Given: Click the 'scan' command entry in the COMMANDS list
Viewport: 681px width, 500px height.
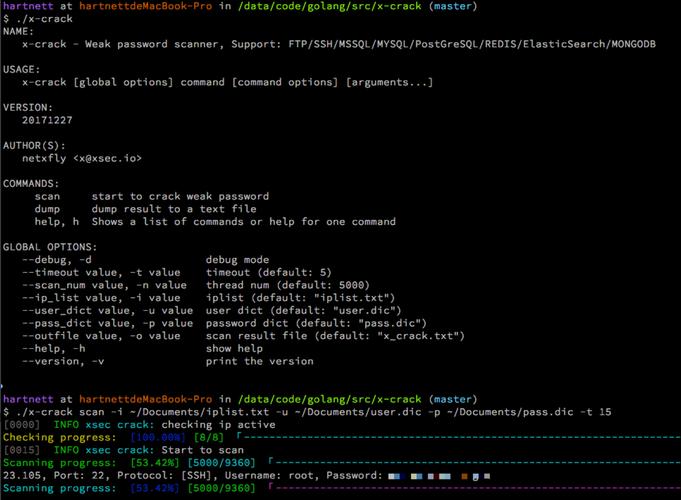Looking at the screenshot, I should pyautogui.click(x=47, y=196).
